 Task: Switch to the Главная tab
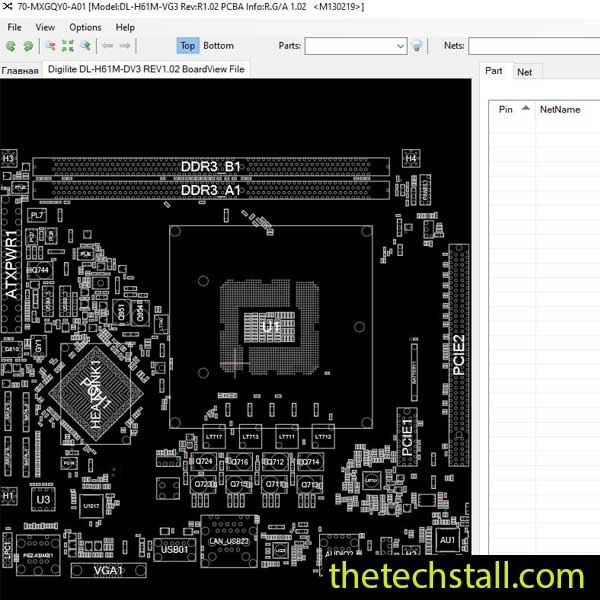(x=20, y=71)
